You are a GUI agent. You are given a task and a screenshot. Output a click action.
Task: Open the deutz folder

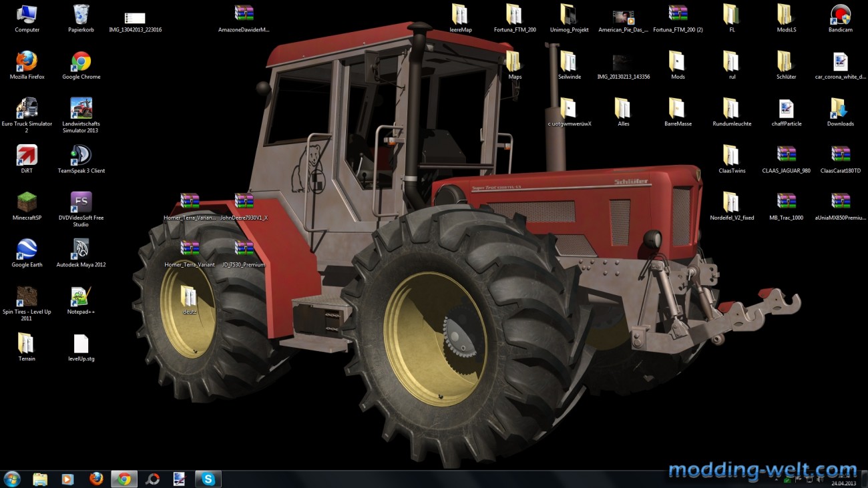coord(189,300)
